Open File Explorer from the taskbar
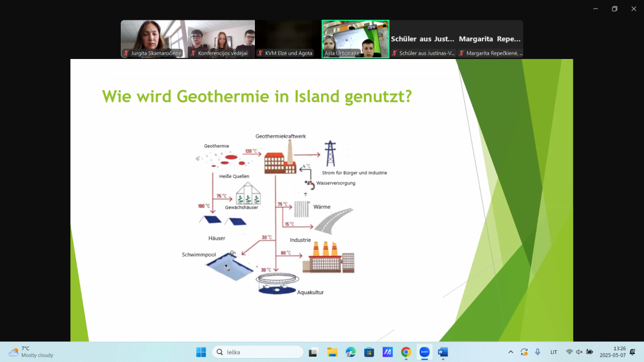The width and height of the screenshot is (644, 362). coord(332,352)
